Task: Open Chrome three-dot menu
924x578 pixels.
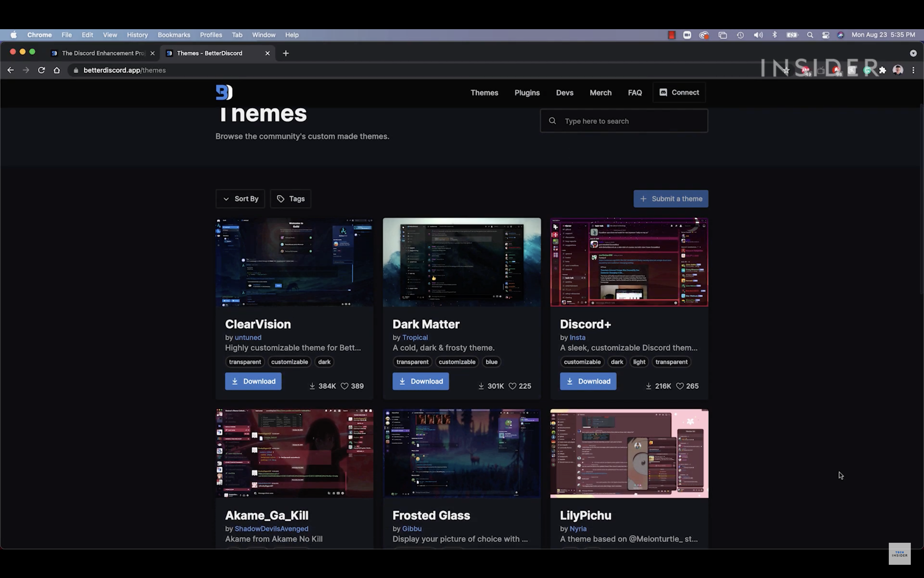Action: pyautogui.click(x=913, y=70)
